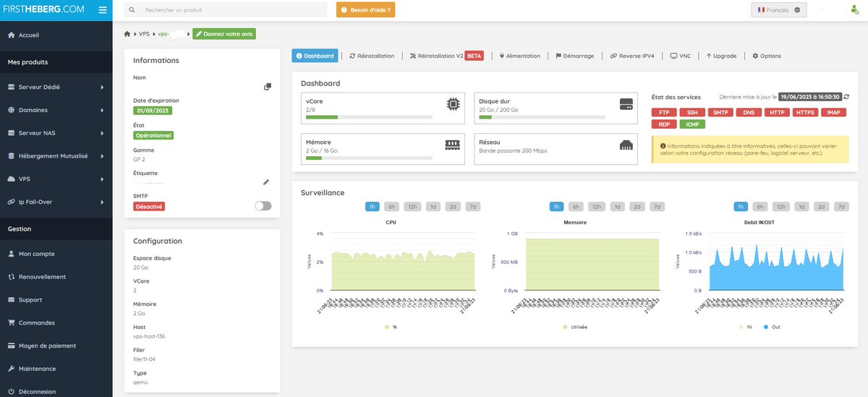Open the Reverse IPV4 tab
This screenshot has height=397, width=868.
pos(632,56)
